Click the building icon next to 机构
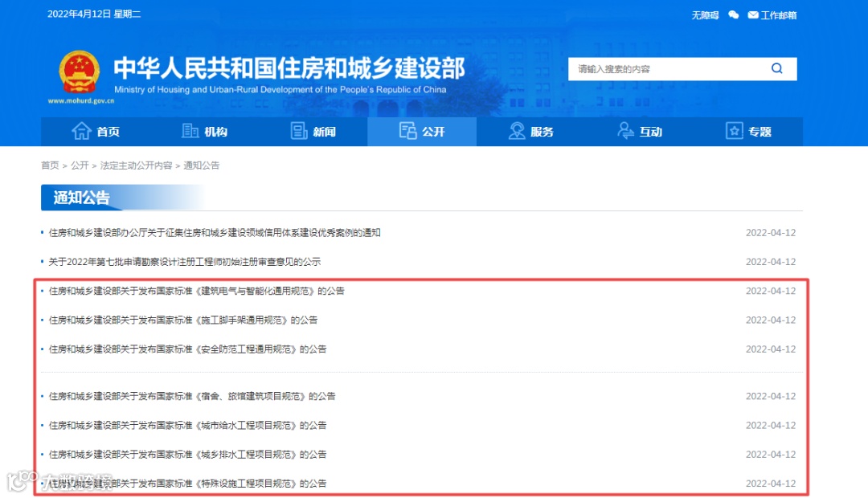The height and width of the screenshot is (498, 868). click(x=190, y=131)
